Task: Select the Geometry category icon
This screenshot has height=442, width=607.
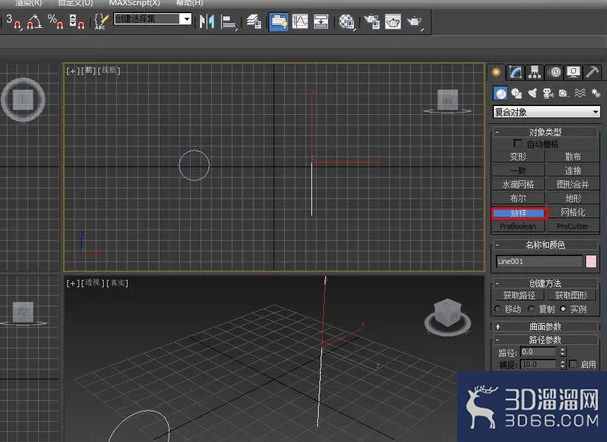Action: coord(500,93)
